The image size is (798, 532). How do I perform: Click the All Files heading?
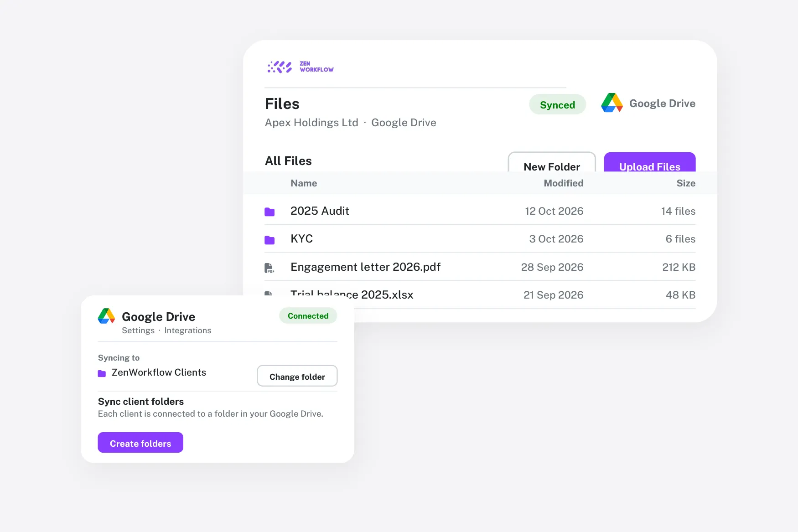[288, 161]
